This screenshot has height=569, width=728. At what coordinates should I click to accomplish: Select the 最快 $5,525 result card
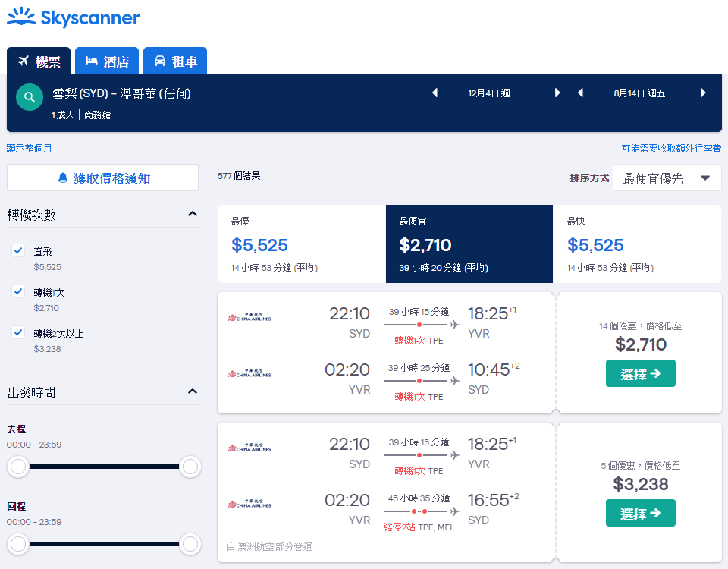point(636,244)
